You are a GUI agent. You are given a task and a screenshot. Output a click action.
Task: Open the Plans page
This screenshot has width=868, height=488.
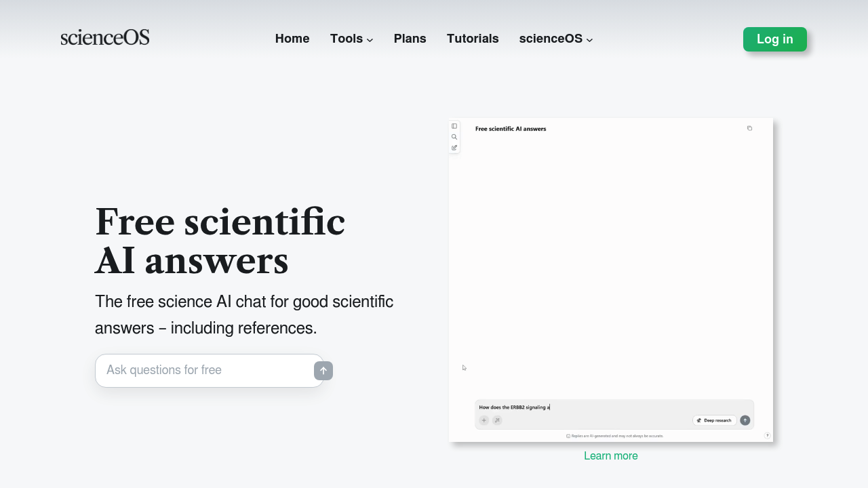pyautogui.click(x=410, y=39)
